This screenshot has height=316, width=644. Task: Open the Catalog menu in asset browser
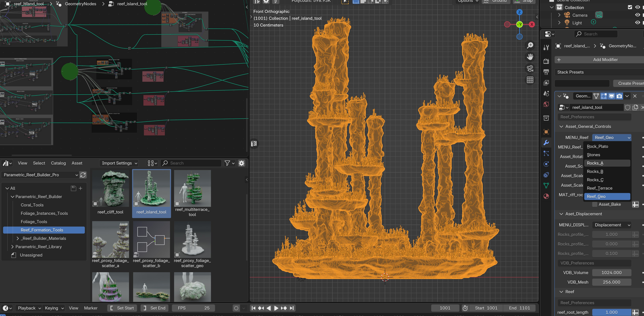click(x=58, y=163)
